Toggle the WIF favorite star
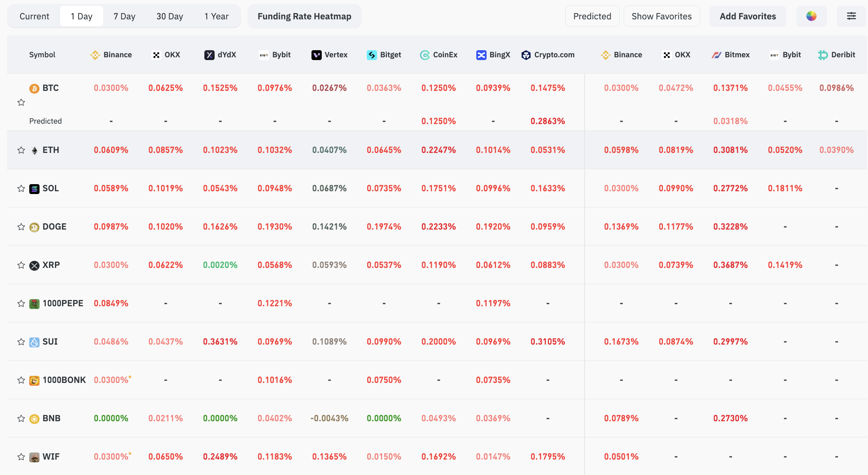 point(21,457)
